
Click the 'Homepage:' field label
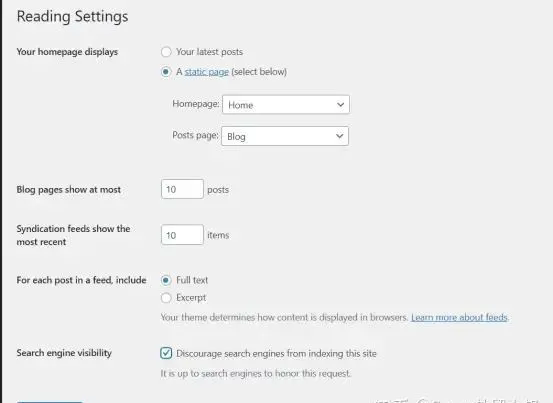(x=196, y=104)
